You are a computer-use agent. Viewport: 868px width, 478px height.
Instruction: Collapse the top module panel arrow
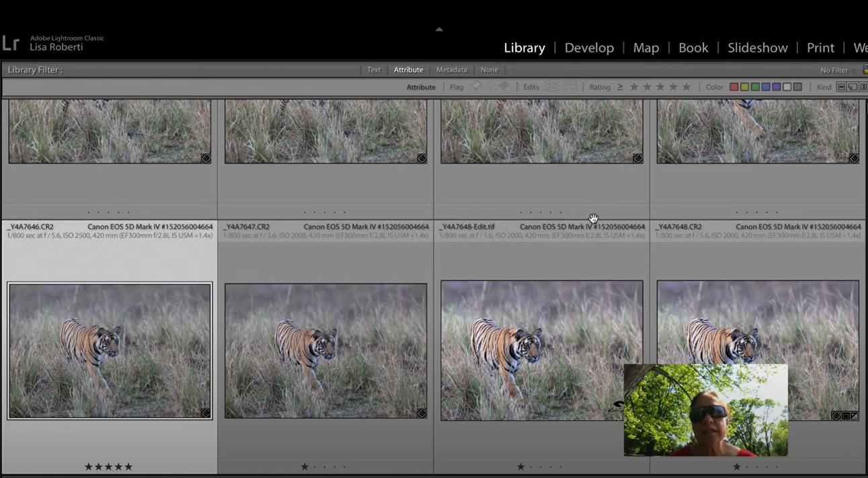click(439, 30)
